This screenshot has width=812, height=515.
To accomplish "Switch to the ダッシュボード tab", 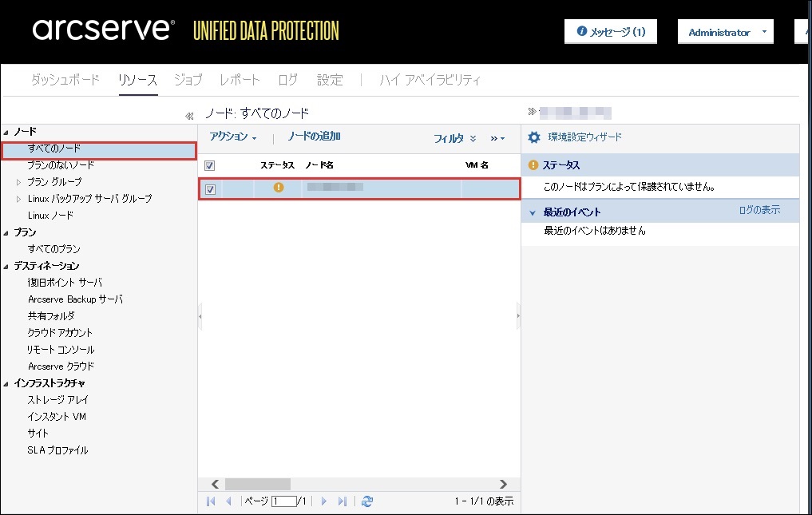I will (65, 80).
